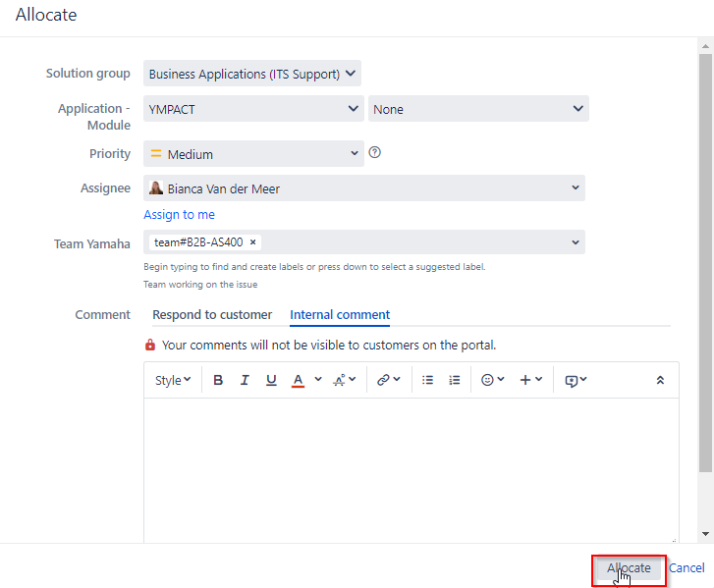Viewport: 714px width, 588px height.
Task: Open the insert more (+) menu
Action: [531, 380]
